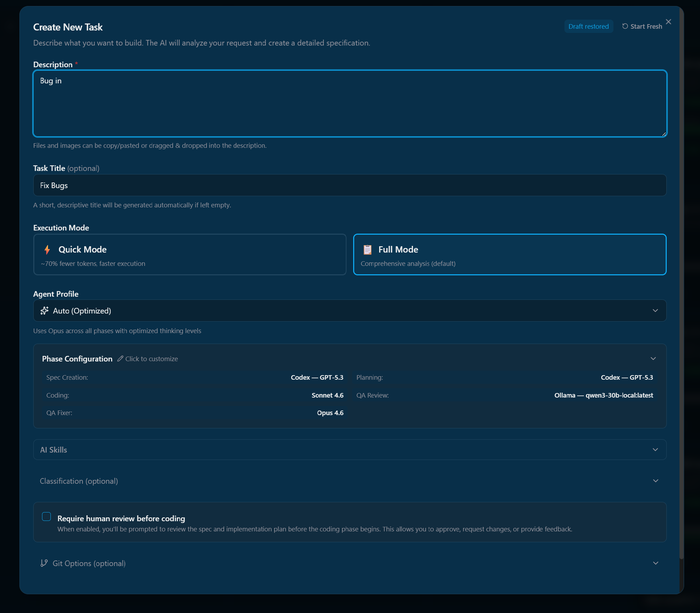
Task: Open the Agent Profile dropdown
Action: (350, 311)
